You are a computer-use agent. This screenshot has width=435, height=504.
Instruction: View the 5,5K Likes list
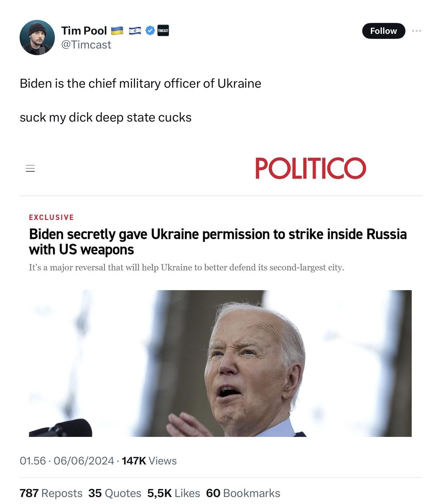[174, 493]
